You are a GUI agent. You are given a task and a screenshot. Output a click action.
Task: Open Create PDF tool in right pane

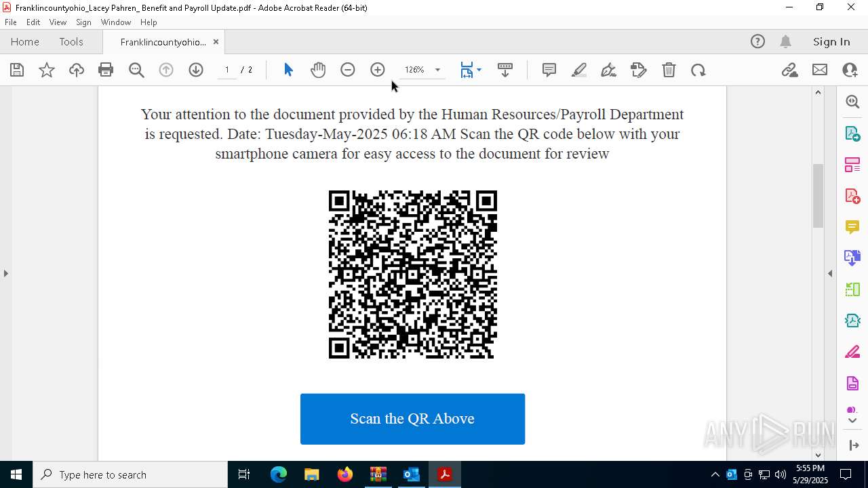(x=852, y=196)
